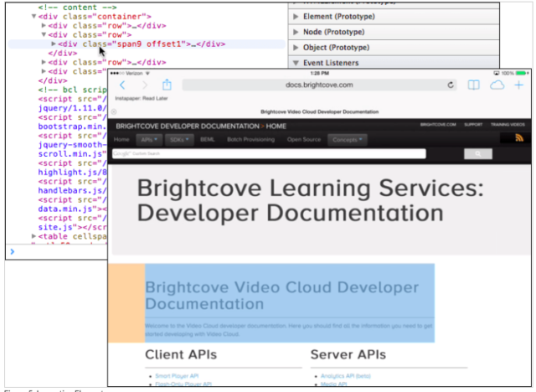Expand the Node (Prototype) section
This screenshot has width=536, height=392.
296,32
